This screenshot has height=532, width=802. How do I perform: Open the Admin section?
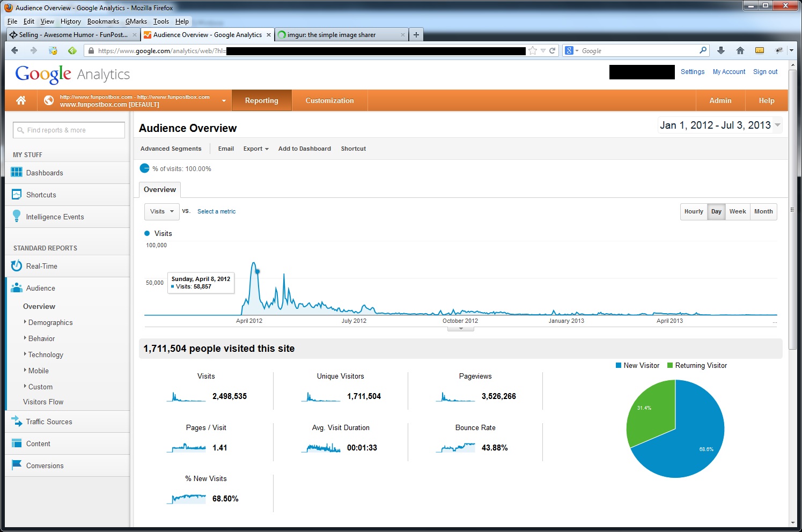tap(720, 100)
